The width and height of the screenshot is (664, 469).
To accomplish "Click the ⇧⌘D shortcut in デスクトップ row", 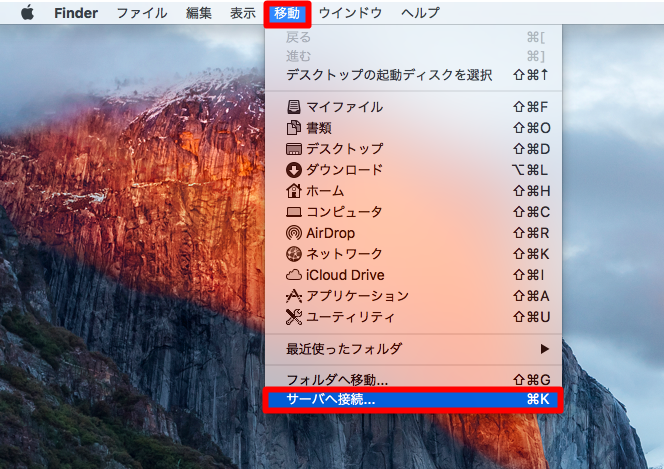I will (x=531, y=149).
